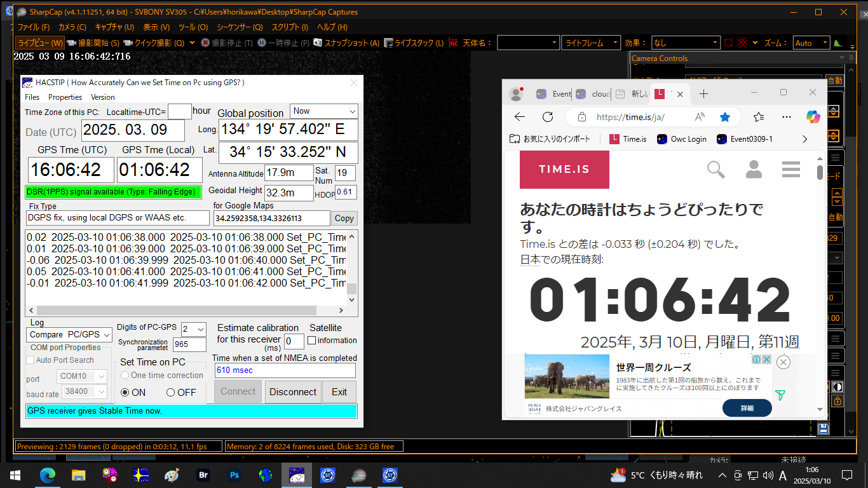Click the Time.is user account icon
868x488 pixels.
tap(754, 170)
